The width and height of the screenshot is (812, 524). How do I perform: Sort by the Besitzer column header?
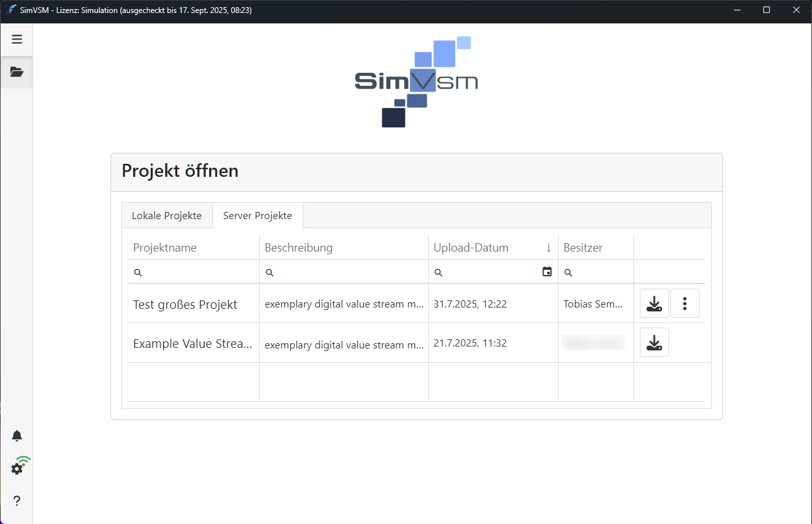[x=583, y=248]
